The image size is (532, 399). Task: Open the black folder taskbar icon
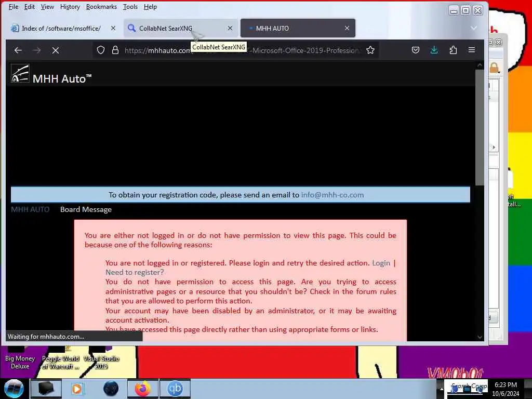pos(46,389)
